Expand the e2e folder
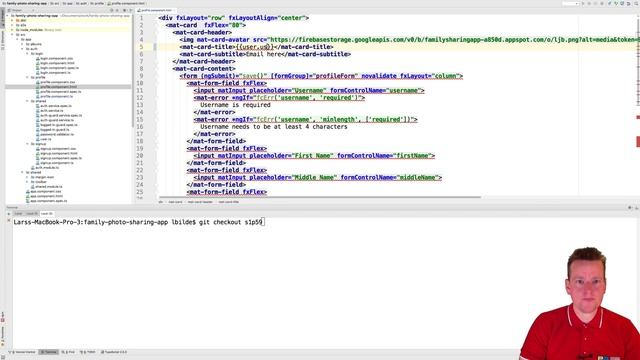This screenshot has height=360, width=640. click(13, 25)
